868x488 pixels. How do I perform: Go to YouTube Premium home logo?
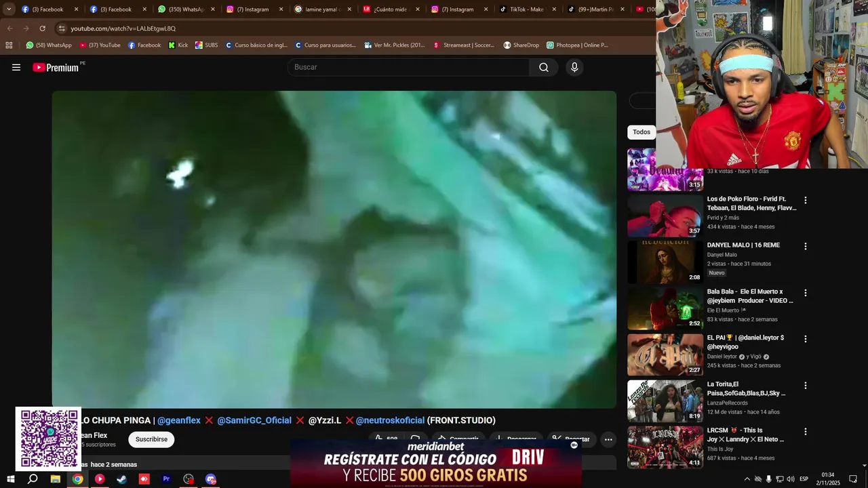56,67
